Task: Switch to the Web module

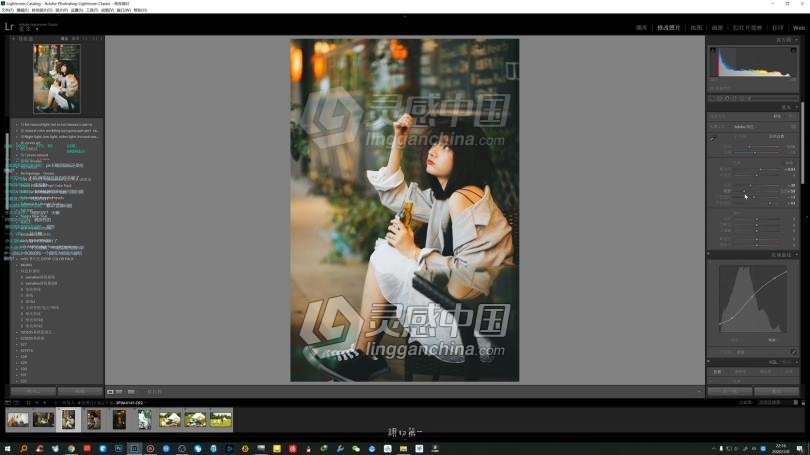Action: click(x=799, y=28)
